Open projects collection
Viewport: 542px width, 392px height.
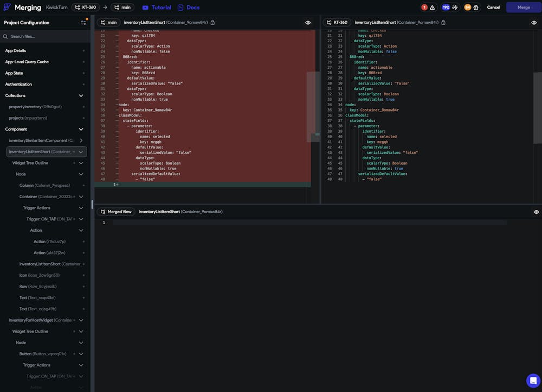(x=28, y=118)
